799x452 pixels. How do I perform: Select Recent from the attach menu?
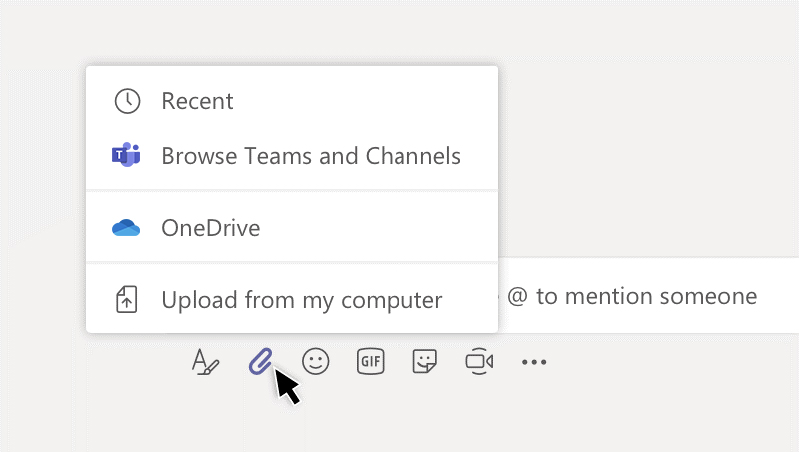click(292, 101)
